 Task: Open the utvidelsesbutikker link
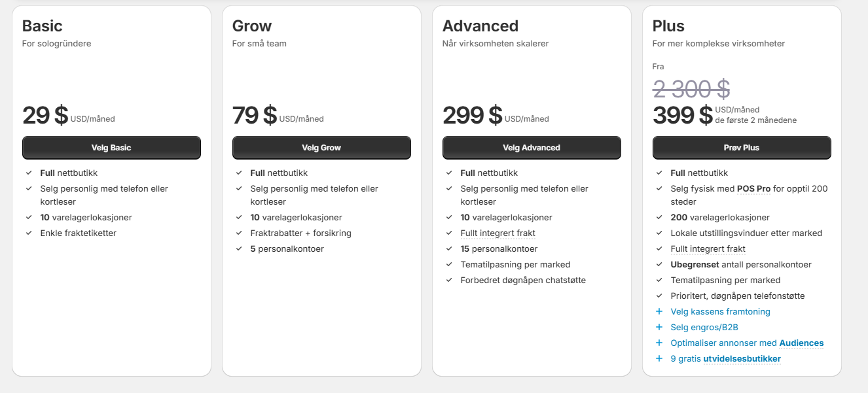coord(742,359)
